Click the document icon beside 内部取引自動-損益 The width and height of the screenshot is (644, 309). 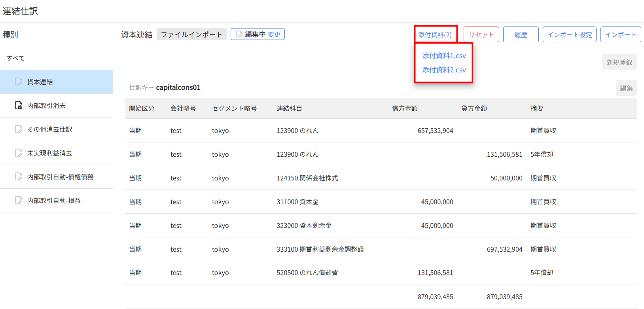[x=19, y=201]
